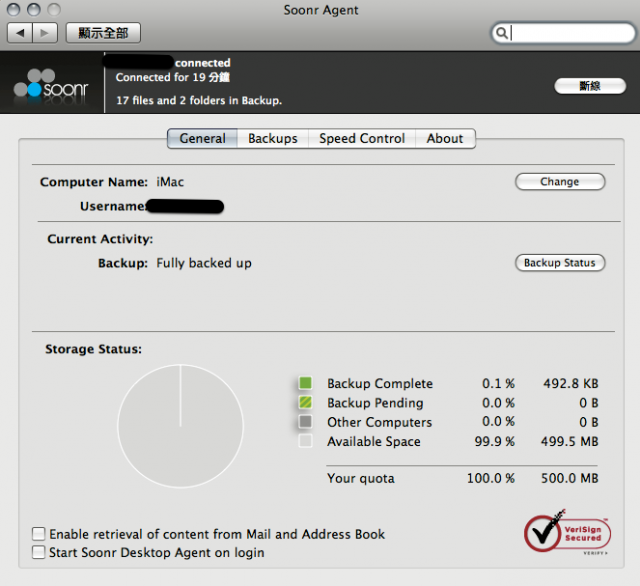Go back with the left arrow button
640x586 pixels.
(x=20, y=33)
